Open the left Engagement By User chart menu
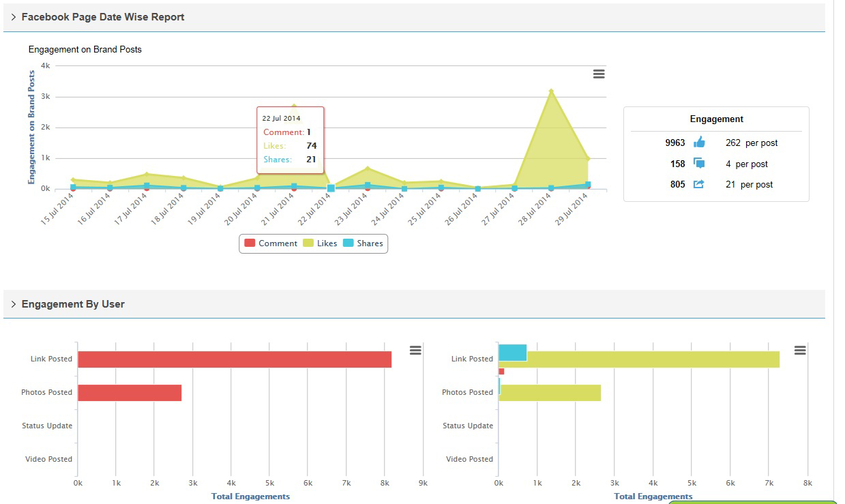 (x=415, y=350)
